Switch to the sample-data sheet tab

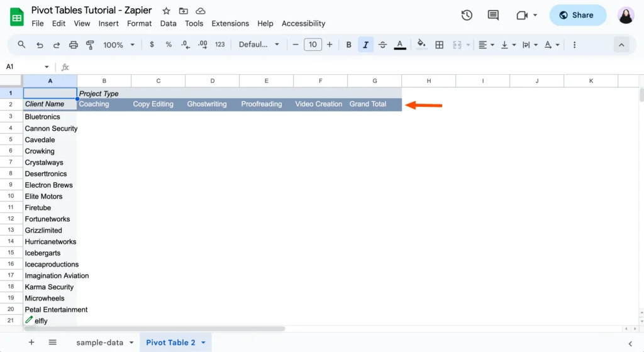[100, 342]
